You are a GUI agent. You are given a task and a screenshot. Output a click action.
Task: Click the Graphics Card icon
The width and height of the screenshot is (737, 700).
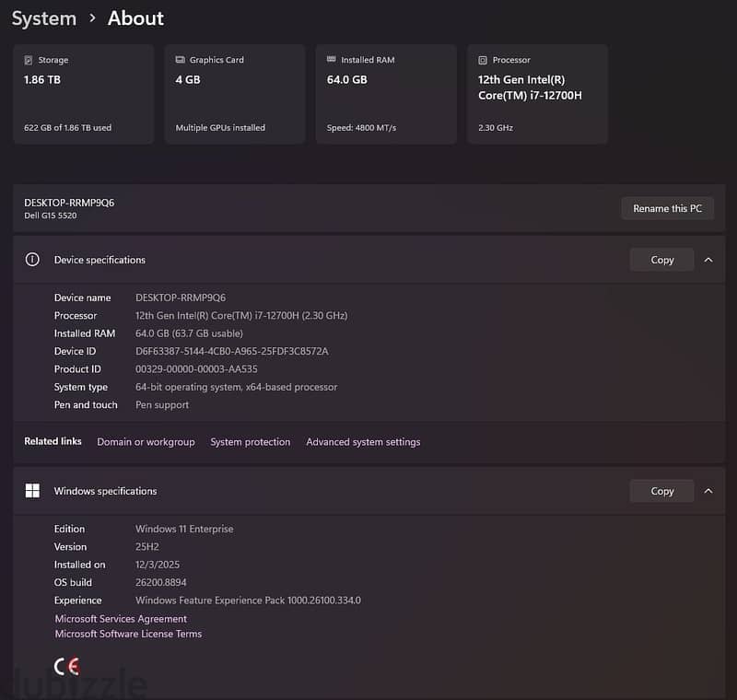pyautogui.click(x=180, y=60)
